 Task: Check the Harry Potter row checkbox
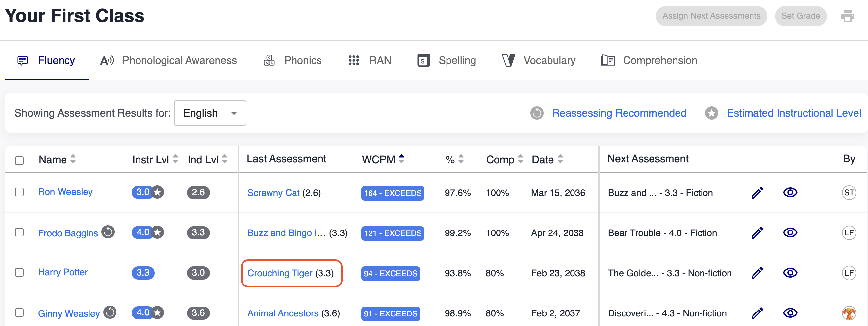(19, 272)
